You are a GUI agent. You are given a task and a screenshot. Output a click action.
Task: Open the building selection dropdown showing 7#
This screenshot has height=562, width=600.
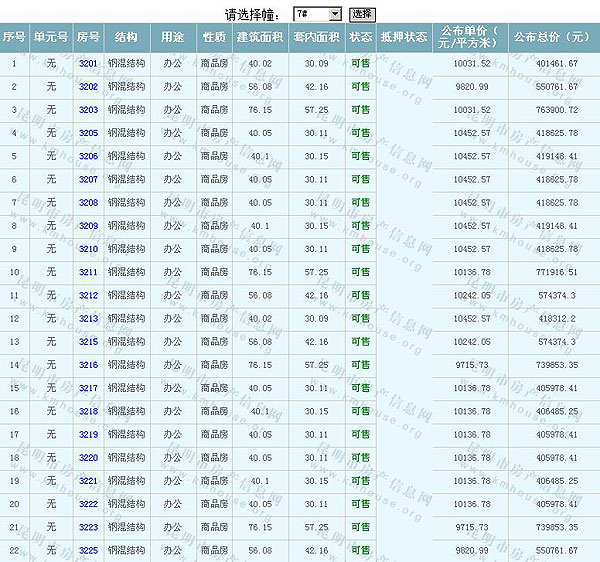pyautogui.click(x=317, y=14)
